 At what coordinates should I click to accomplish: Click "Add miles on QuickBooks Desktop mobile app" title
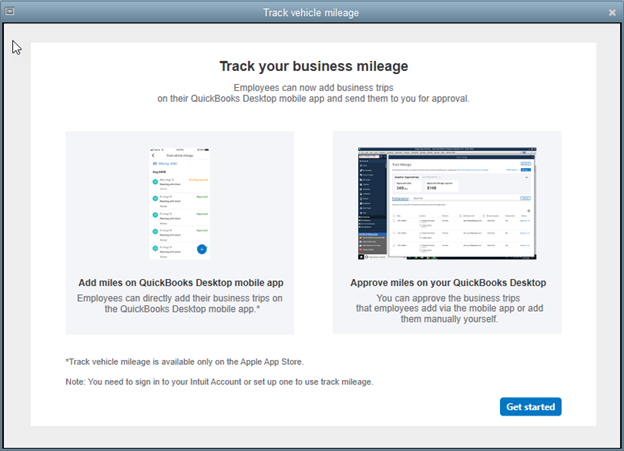pos(180,283)
